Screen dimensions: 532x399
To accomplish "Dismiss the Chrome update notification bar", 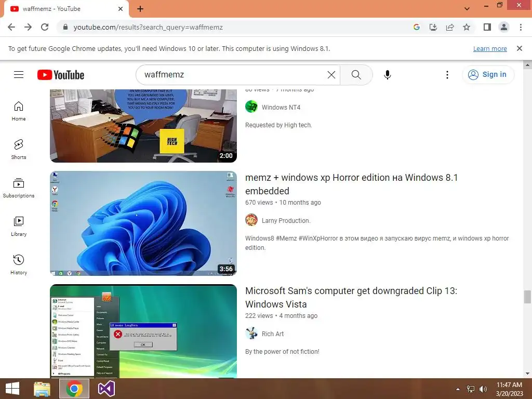I will pos(520,48).
